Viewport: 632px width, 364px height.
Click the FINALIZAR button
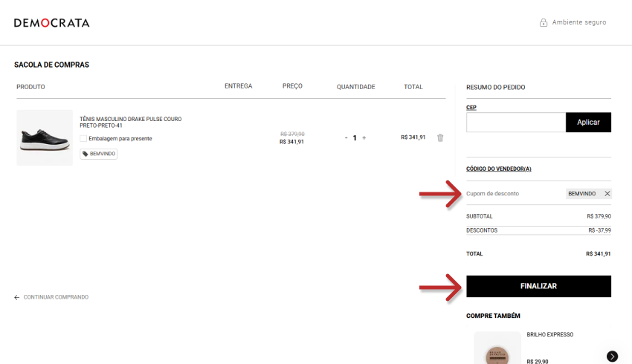[x=538, y=286]
